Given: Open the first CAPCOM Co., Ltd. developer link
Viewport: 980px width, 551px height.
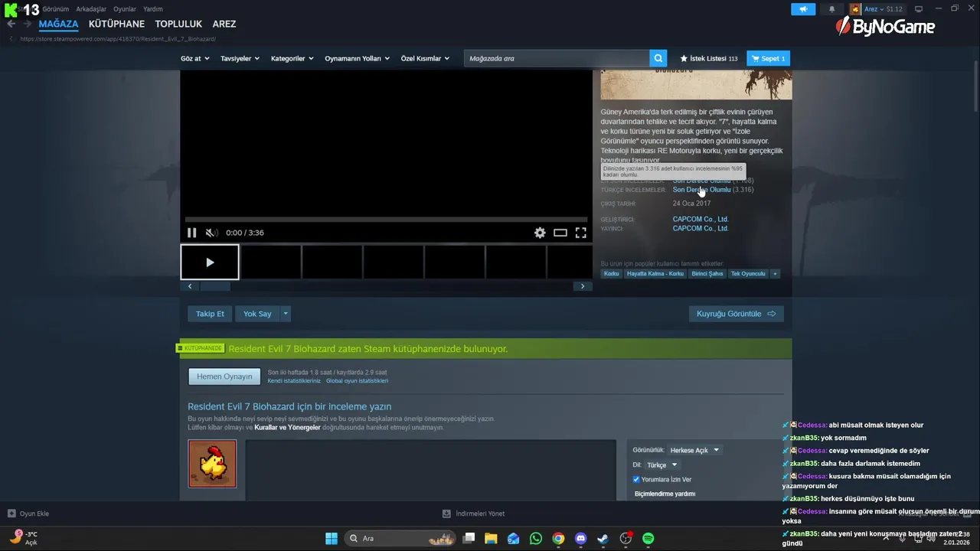Looking at the screenshot, I should [701, 219].
